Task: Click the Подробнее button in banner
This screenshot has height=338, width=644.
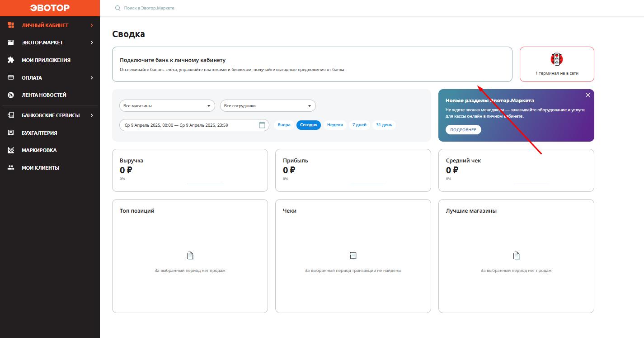Action: tap(463, 130)
